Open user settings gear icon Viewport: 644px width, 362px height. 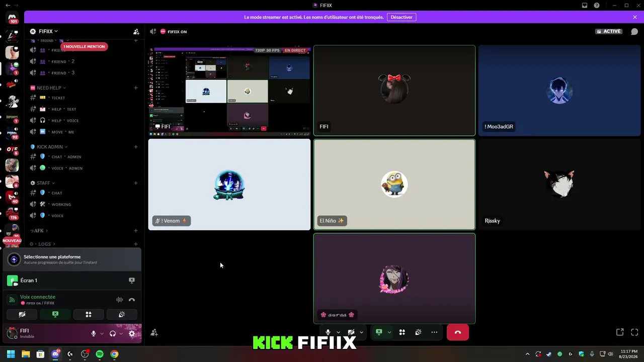click(132, 333)
